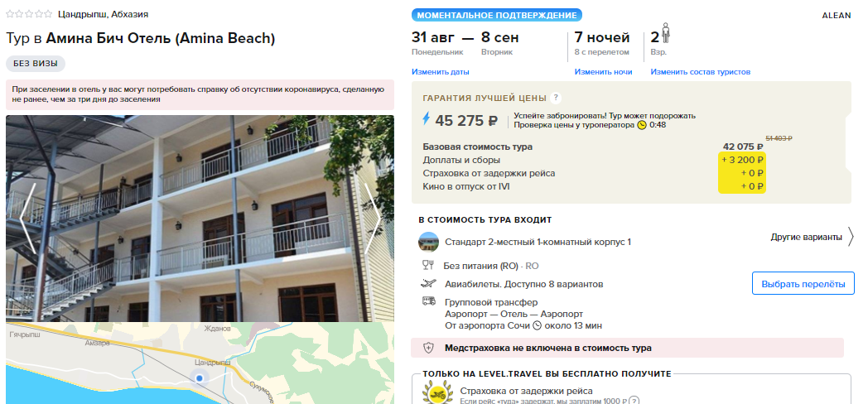This screenshot has height=404, width=868.
Task: Click the room thumbnail for Стандарт 2-местный
Action: point(428,242)
